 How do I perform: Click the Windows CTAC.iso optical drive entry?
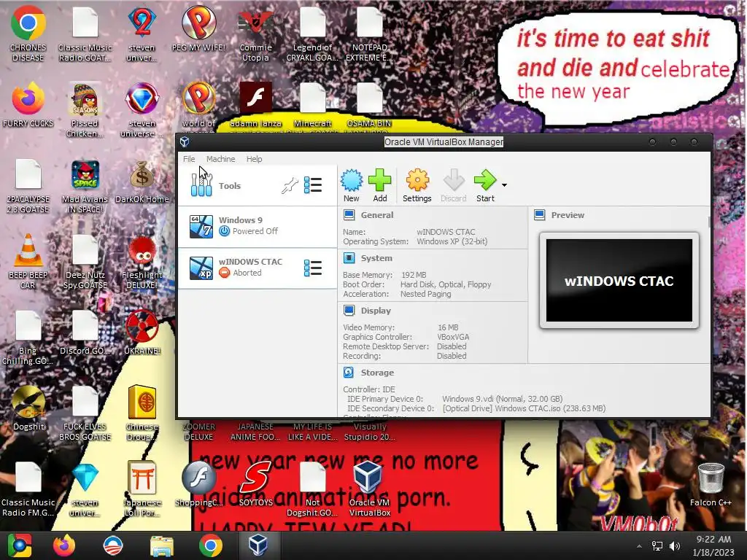[x=524, y=408]
